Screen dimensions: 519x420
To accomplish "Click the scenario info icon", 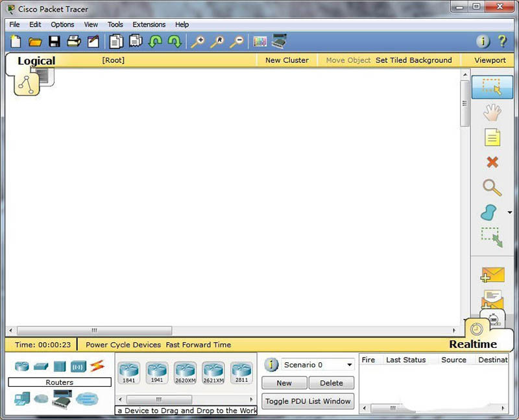I will pyautogui.click(x=271, y=365).
